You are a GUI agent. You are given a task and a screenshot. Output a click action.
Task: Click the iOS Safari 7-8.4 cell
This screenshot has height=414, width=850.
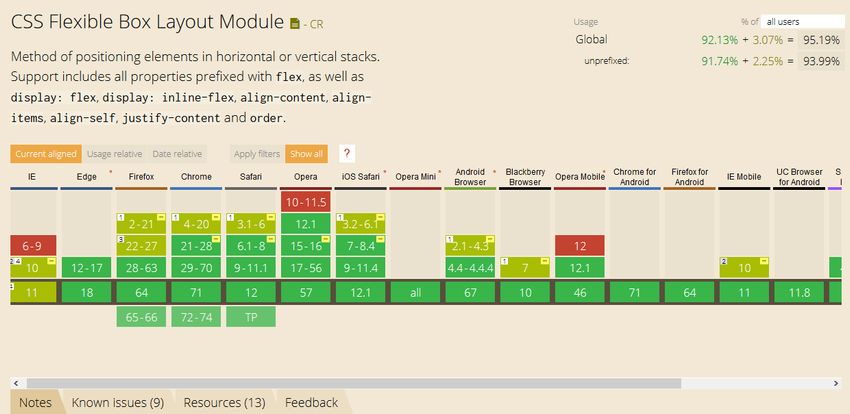pyautogui.click(x=360, y=246)
